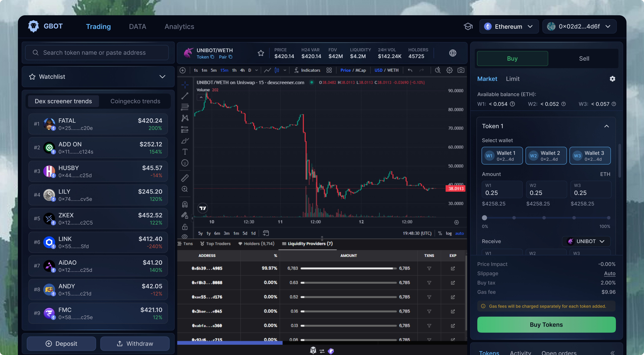The image size is (644, 355).
Task: Open market order settings gear
Action: pyautogui.click(x=612, y=79)
